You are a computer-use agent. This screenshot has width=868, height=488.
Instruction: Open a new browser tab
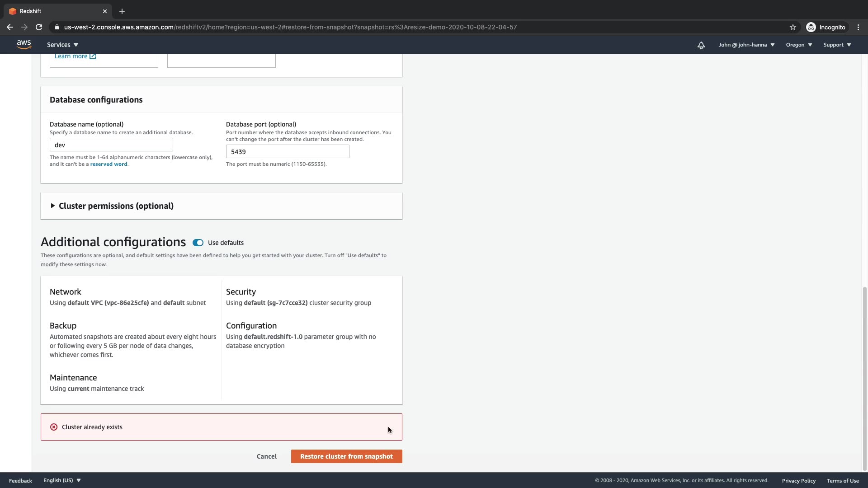(122, 11)
